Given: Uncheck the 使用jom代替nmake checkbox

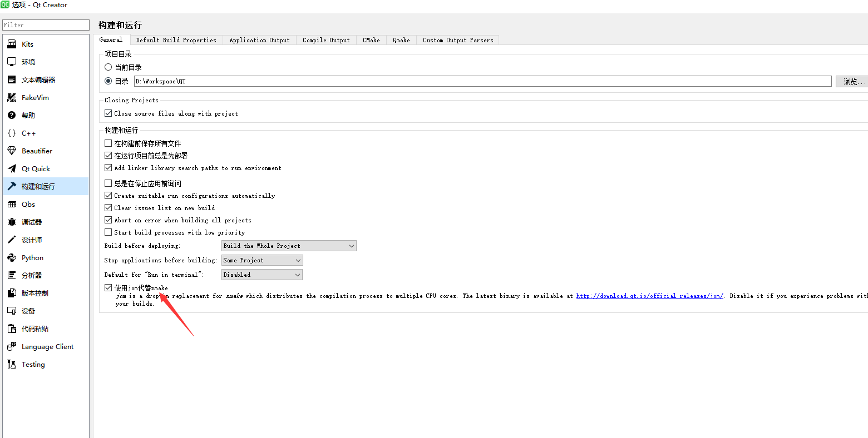Looking at the screenshot, I should click(x=108, y=287).
